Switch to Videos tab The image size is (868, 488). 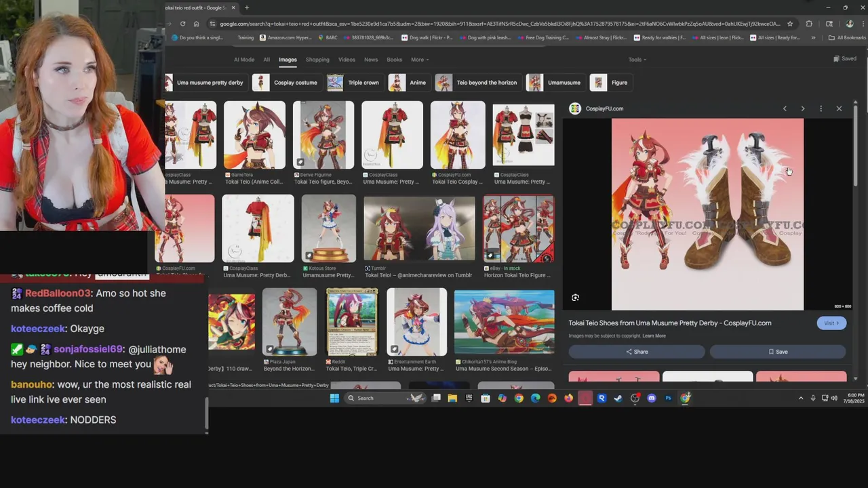point(347,60)
